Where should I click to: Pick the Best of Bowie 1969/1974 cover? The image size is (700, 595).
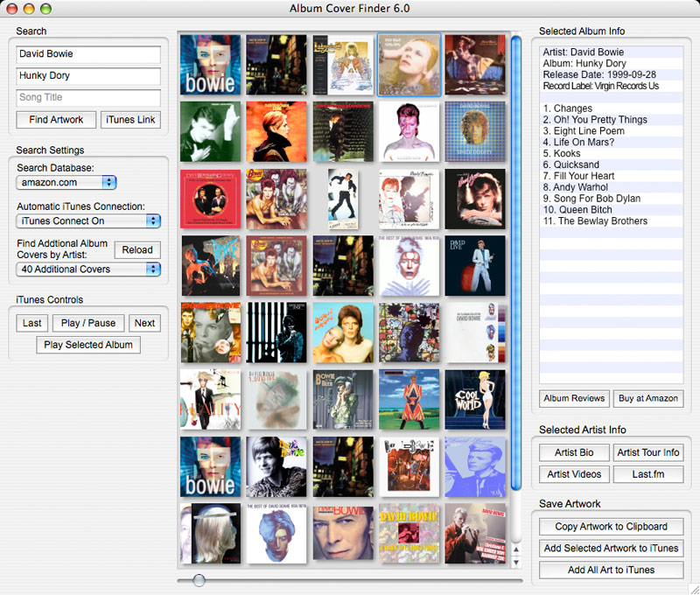(x=409, y=266)
